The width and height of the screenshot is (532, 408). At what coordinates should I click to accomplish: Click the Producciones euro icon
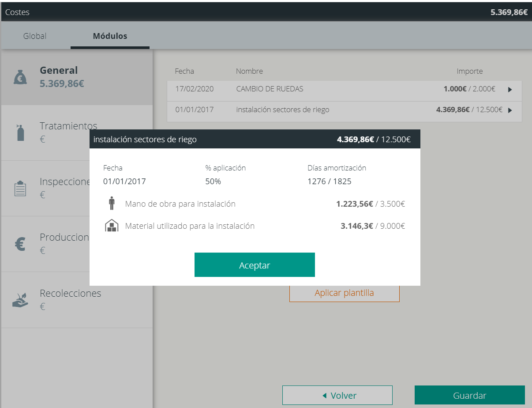[x=20, y=244]
